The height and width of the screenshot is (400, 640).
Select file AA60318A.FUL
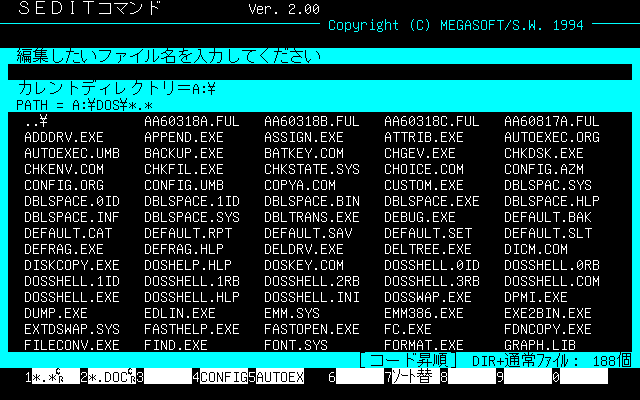click(x=192, y=121)
